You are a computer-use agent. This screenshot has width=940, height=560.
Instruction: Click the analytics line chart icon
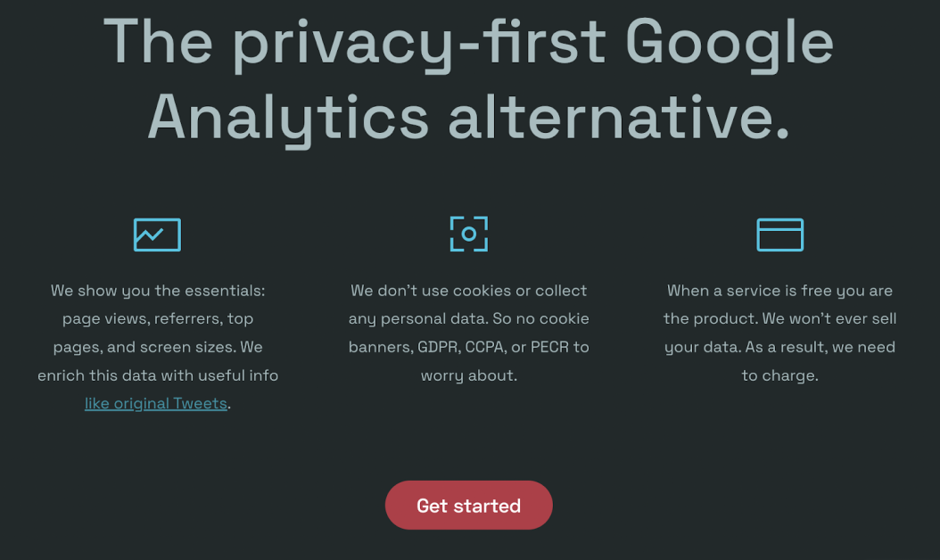click(157, 235)
